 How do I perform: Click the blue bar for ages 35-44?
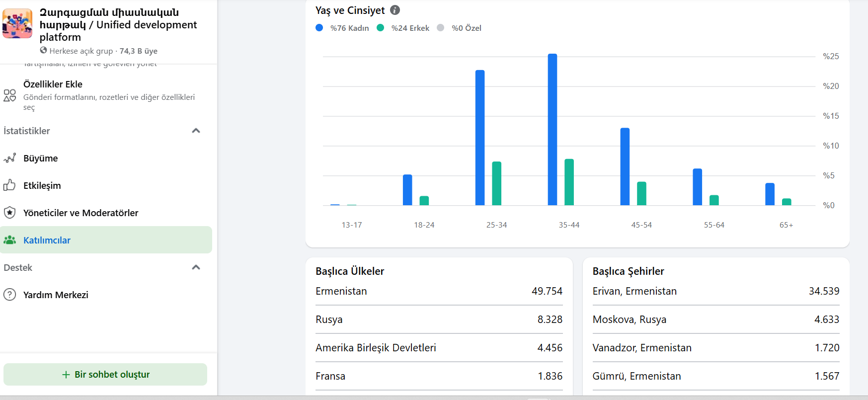coord(552,130)
